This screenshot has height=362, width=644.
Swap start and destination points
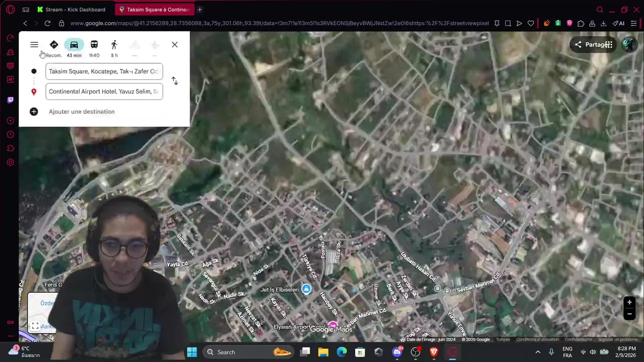pyautogui.click(x=175, y=81)
